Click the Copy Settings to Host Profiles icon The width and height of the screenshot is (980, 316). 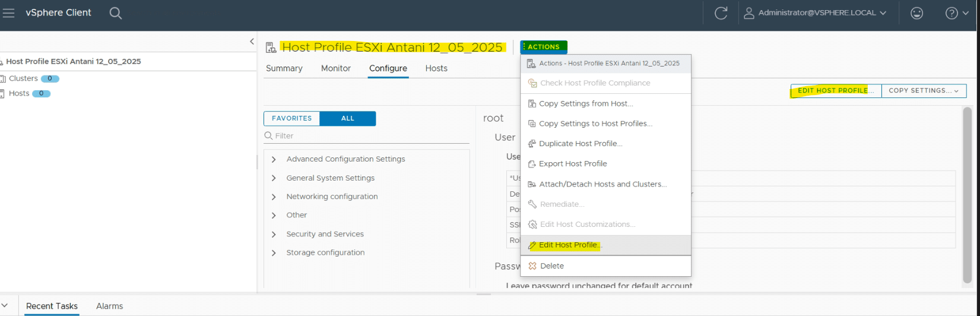click(532, 124)
